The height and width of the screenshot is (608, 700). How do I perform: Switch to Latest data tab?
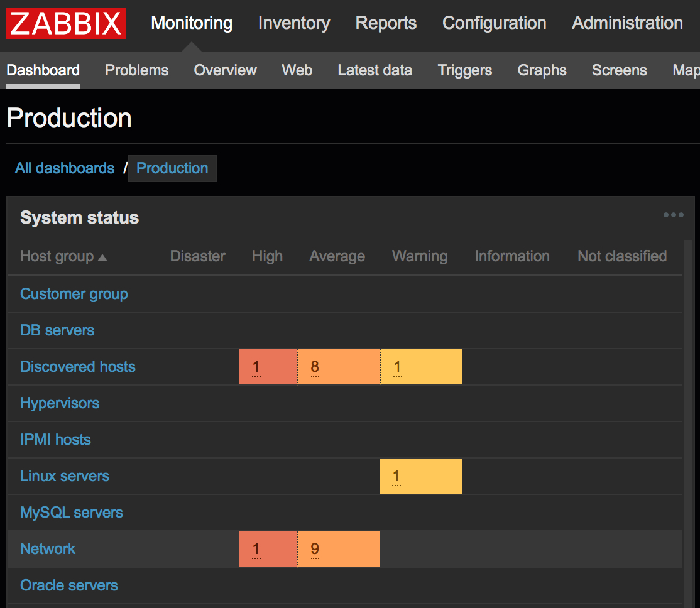pyautogui.click(x=375, y=70)
